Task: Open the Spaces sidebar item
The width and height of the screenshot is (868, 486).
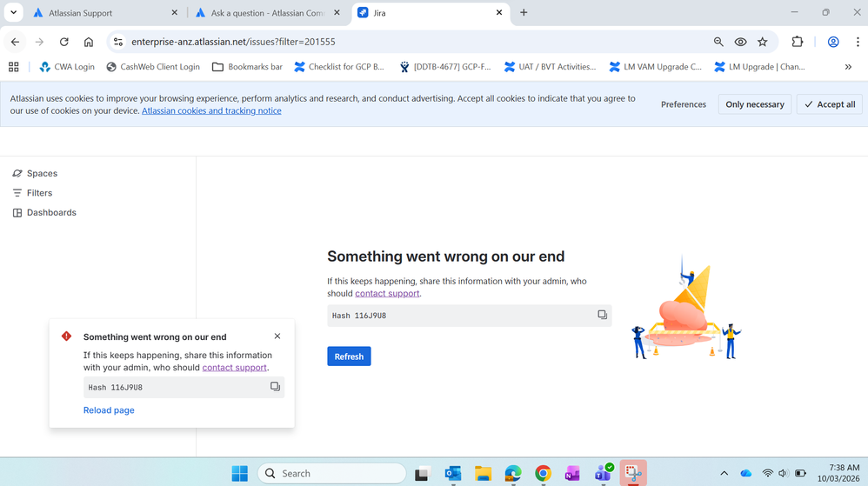Action: (x=35, y=173)
